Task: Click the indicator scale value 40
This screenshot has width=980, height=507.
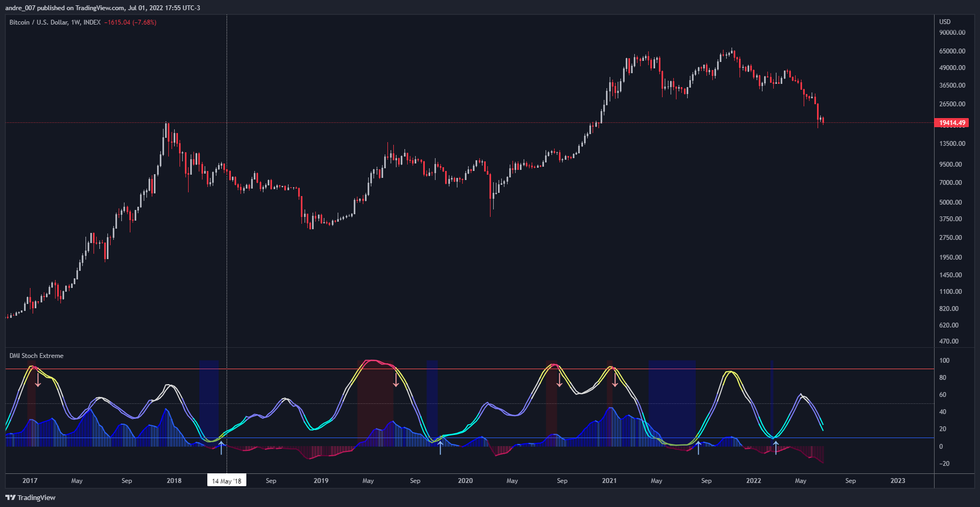Action: (x=943, y=412)
